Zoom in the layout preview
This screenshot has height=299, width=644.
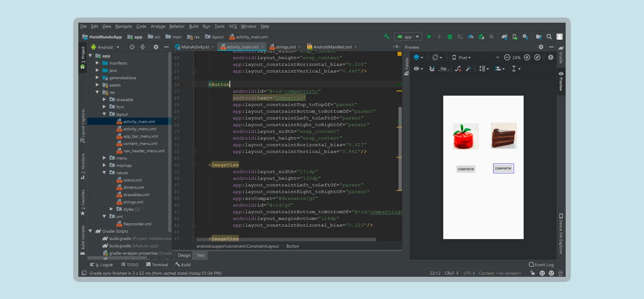tap(527, 57)
